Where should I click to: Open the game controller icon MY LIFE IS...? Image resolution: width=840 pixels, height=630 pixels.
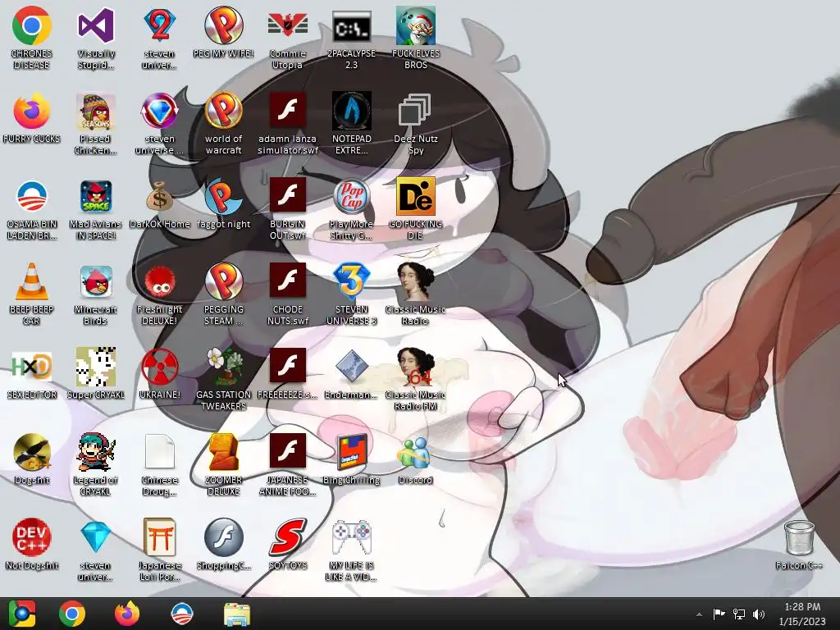351,536
